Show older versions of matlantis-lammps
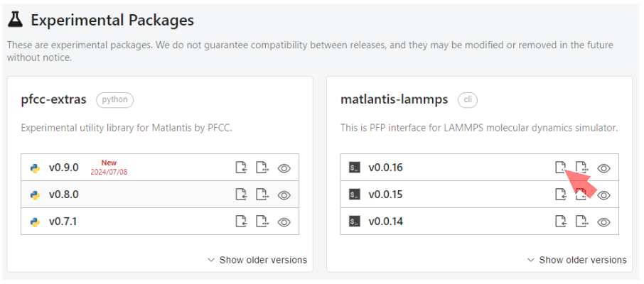Image resolution: width=644 pixels, height=284 pixels. point(577,260)
